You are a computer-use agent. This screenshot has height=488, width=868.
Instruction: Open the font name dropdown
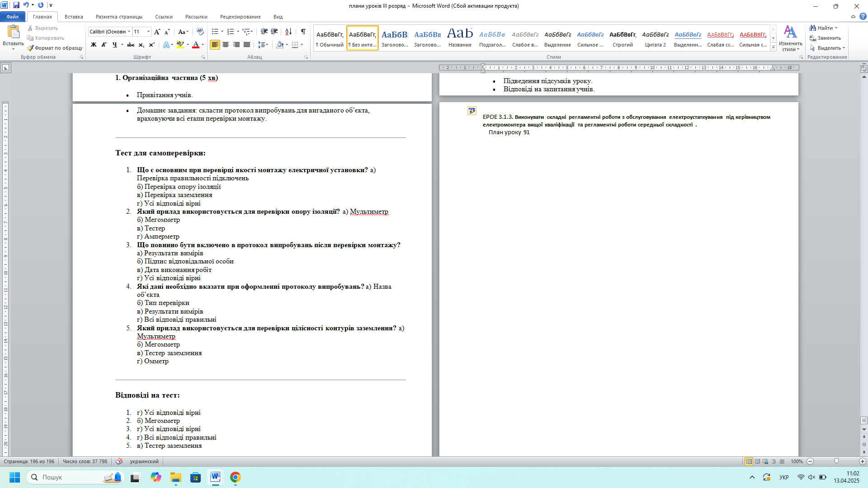click(129, 32)
